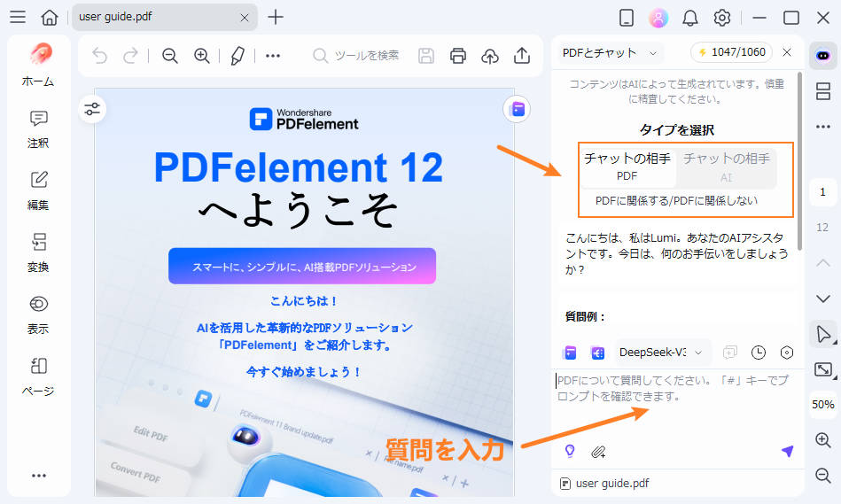Add a new tab with plus
The image size is (841, 504).
point(276,17)
